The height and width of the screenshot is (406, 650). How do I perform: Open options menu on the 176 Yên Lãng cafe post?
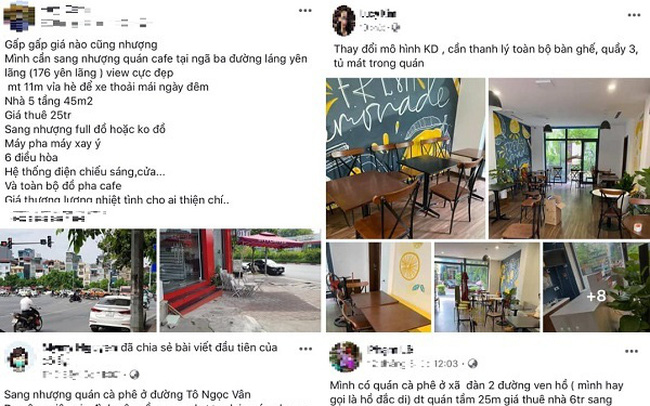(305, 10)
